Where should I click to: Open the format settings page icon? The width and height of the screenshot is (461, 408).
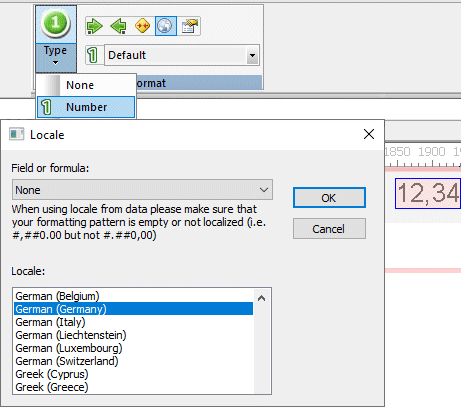point(189,26)
